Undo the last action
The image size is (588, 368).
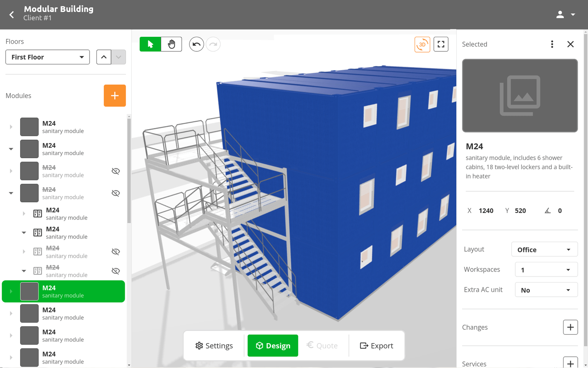(x=196, y=44)
